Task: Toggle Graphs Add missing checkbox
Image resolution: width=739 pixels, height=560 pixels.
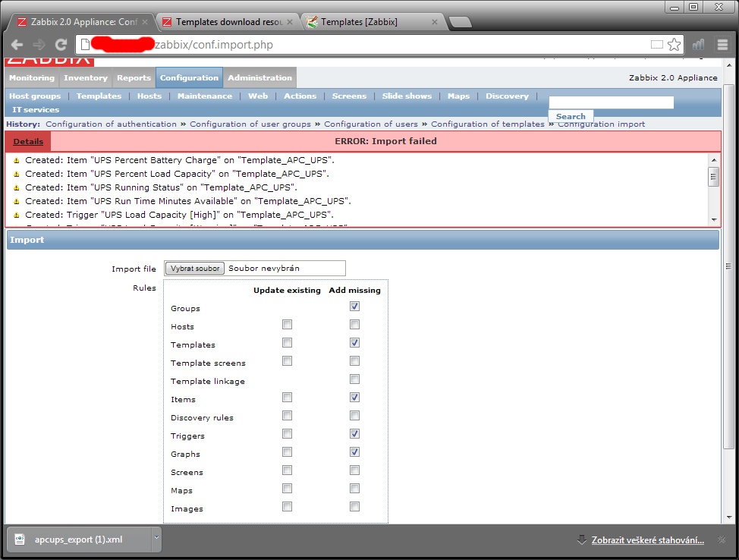Action: [x=354, y=452]
